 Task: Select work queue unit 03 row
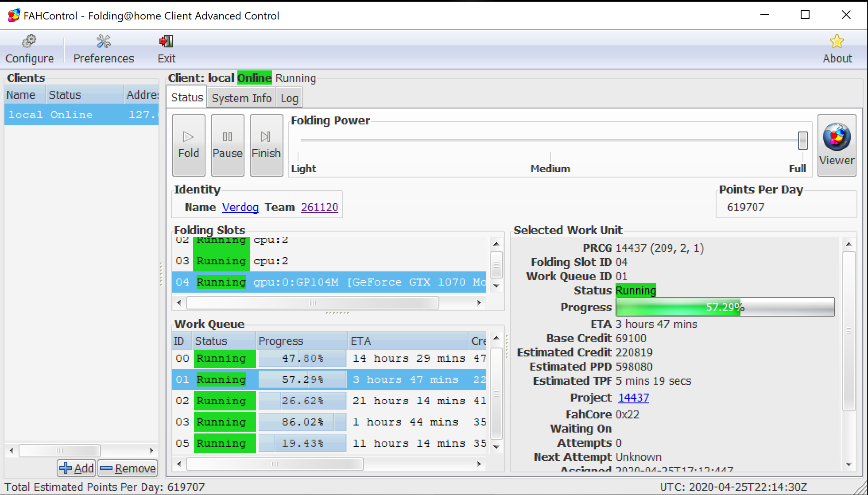point(329,422)
